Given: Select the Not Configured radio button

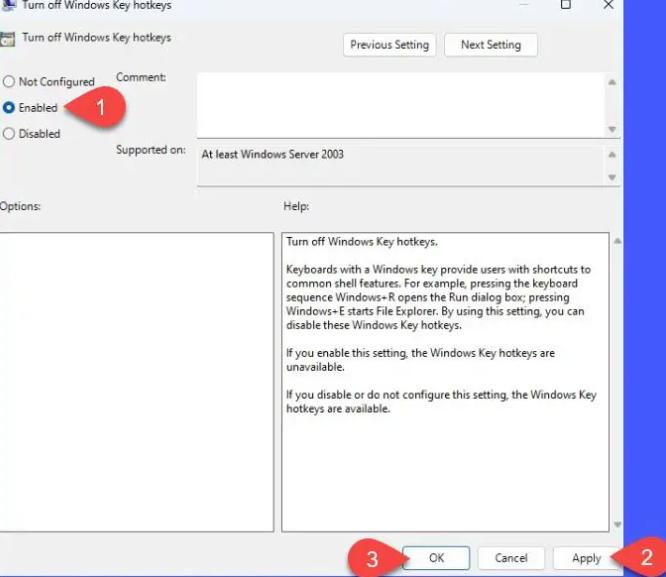Looking at the screenshot, I should click(x=9, y=81).
